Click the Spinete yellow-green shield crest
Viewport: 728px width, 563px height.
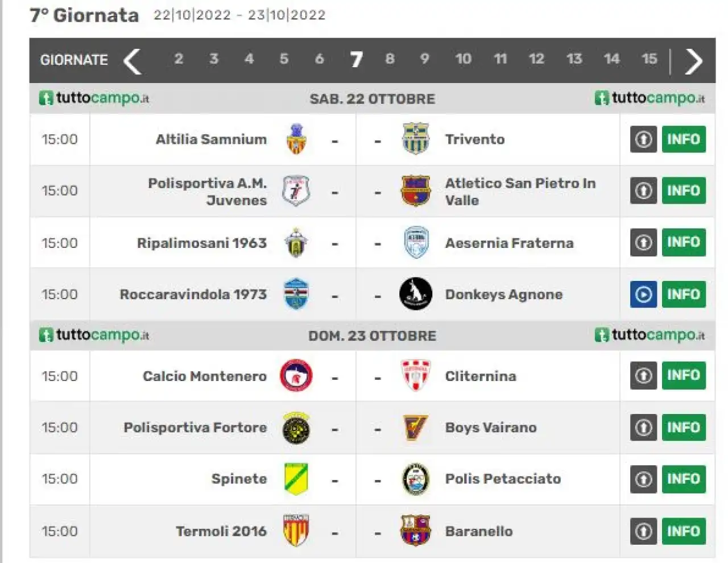(296, 479)
